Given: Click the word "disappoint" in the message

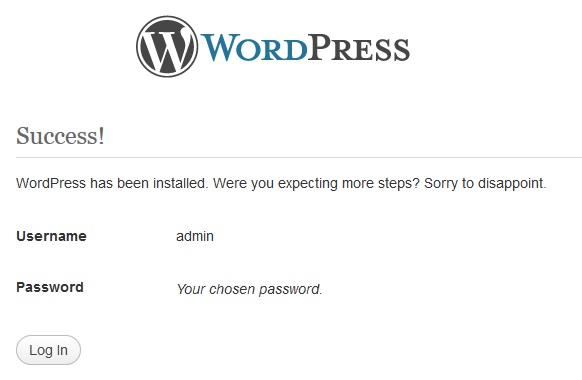Looking at the screenshot, I should click(x=511, y=183).
